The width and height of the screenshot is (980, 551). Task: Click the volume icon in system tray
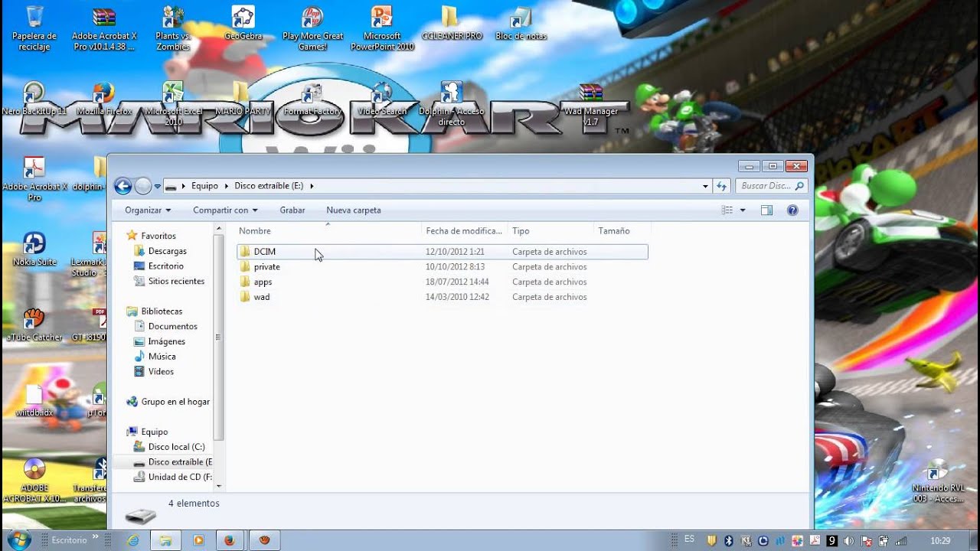point(848,540)
